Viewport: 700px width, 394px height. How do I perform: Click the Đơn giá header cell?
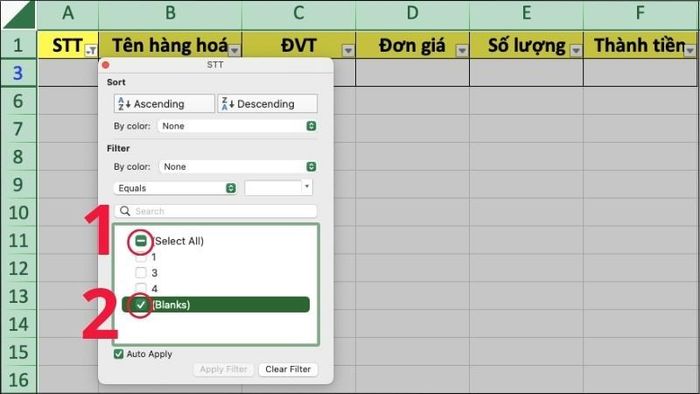coord(412,45)
